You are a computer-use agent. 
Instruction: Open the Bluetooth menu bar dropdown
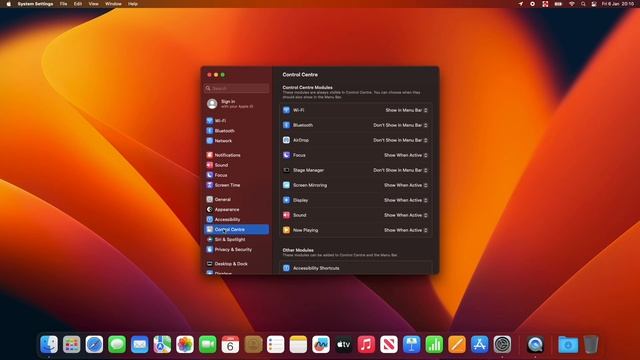coord(400,125)
